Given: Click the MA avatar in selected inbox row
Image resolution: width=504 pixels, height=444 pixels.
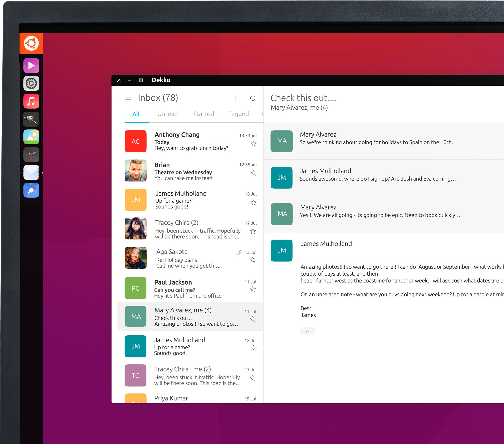Looking at the screenshot, I should 136,317.
